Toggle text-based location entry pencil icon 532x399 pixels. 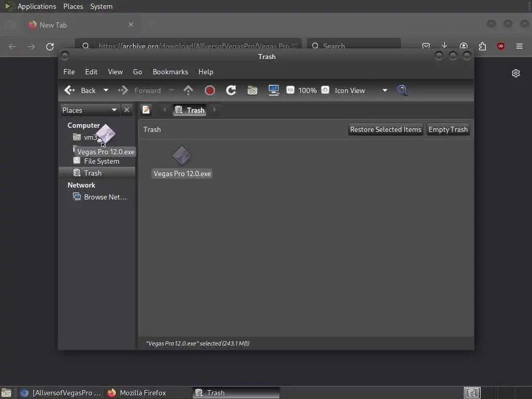[146, 110]
